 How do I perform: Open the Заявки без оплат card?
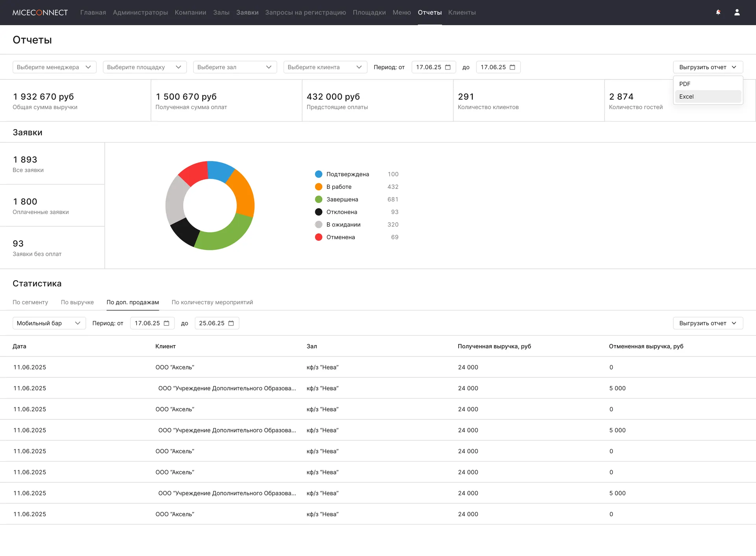click(x=52, y=248)
